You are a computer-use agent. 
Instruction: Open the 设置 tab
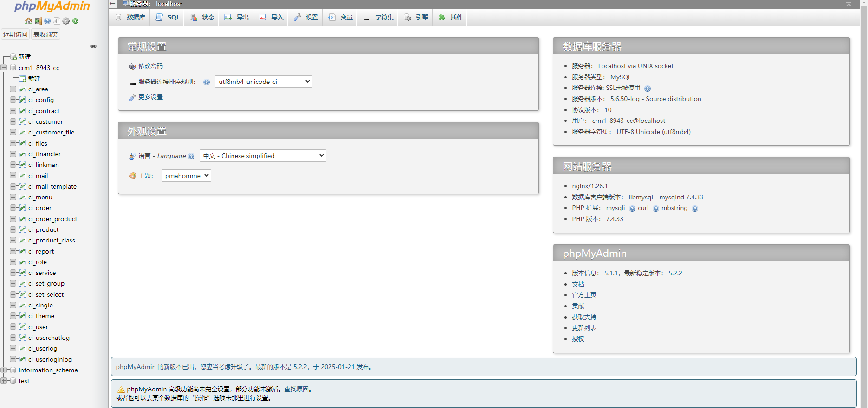306,17
